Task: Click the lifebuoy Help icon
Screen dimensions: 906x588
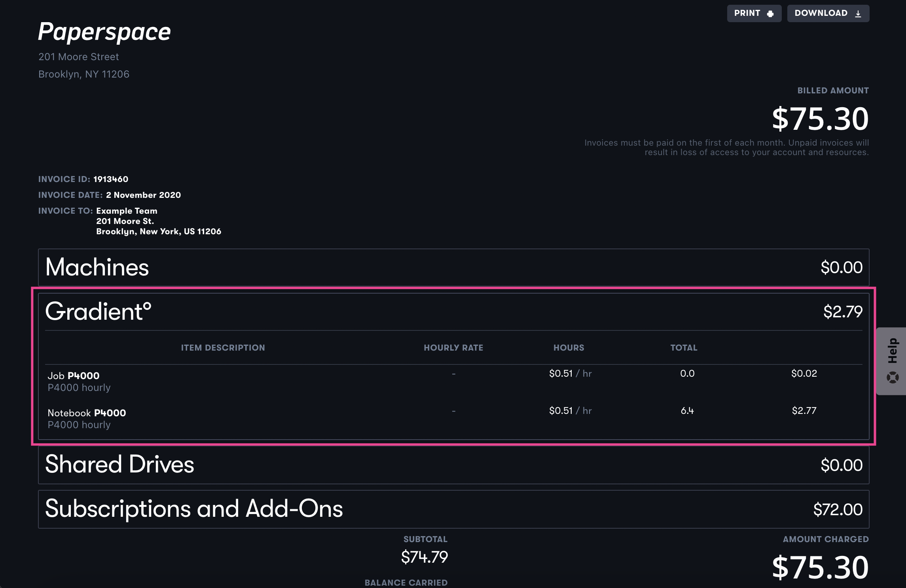Action: [x=893, y=377]
